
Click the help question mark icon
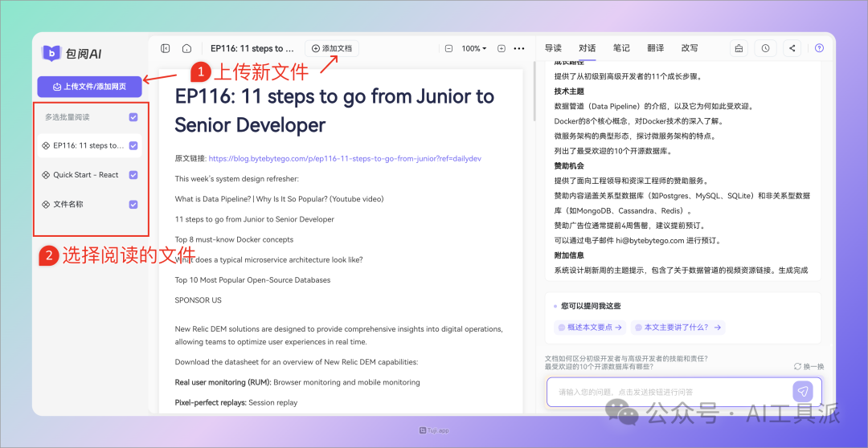pos(819,48)
